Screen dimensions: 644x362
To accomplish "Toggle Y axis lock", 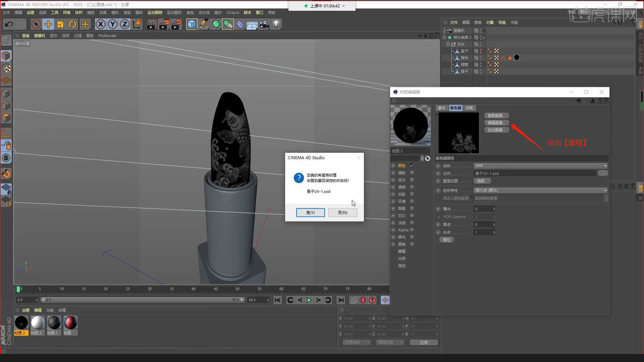I will (x=113, y=24).
